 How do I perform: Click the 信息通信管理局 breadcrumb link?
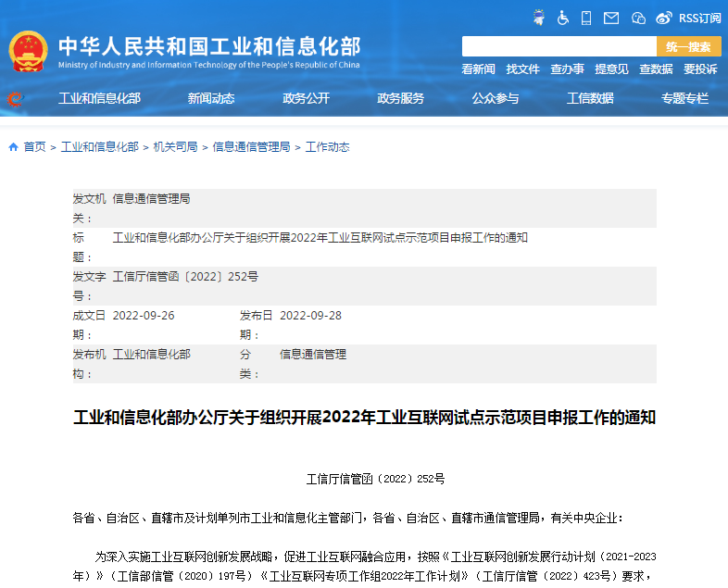click(251, 147)
